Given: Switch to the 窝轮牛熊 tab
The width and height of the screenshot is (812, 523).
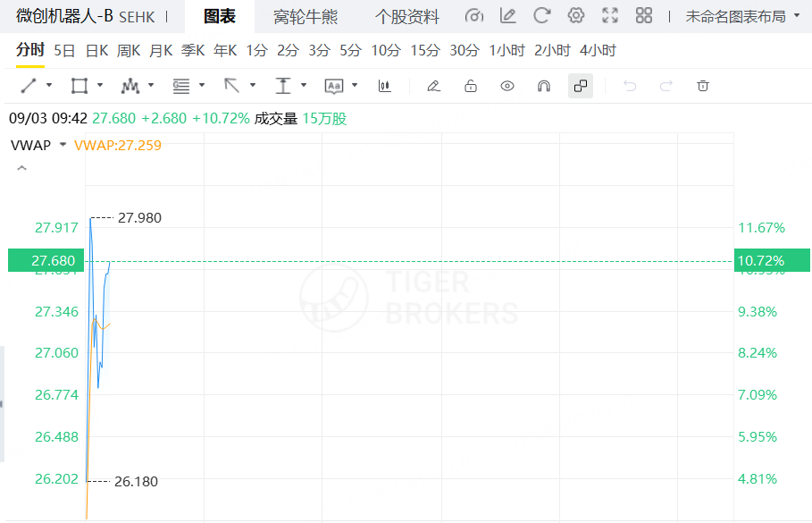Looking at the screenshot, I should click(x=306, y=17).
